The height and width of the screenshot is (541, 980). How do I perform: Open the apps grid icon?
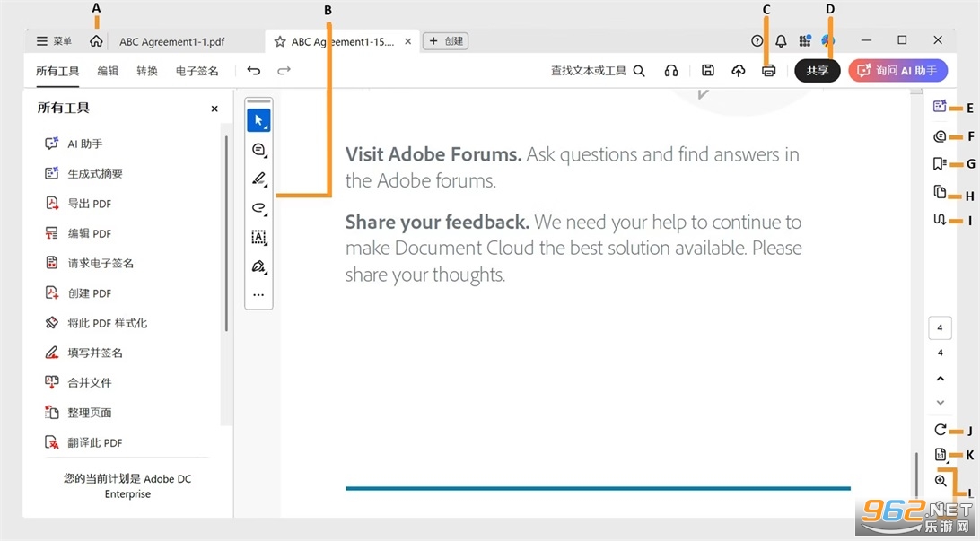(x=805, y=40)
